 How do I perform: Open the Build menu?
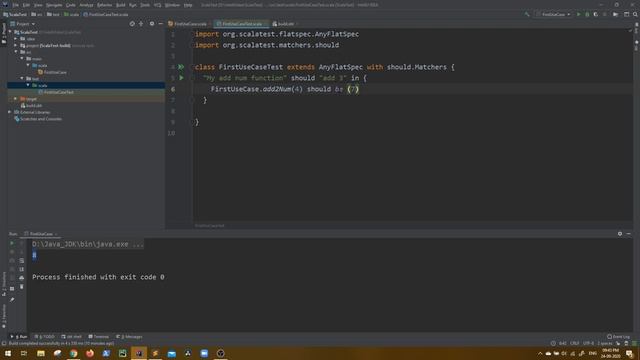point(121,5)
